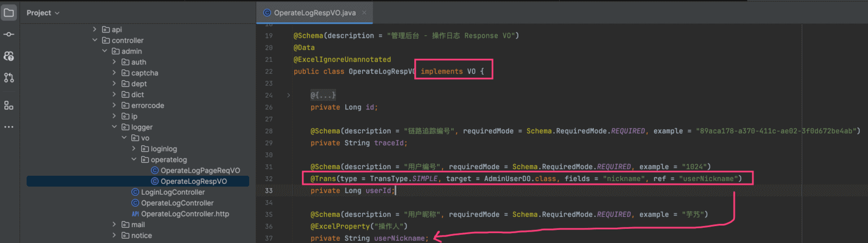Expand the errorcode folder
Screen dimensions: 868x243
114,105
